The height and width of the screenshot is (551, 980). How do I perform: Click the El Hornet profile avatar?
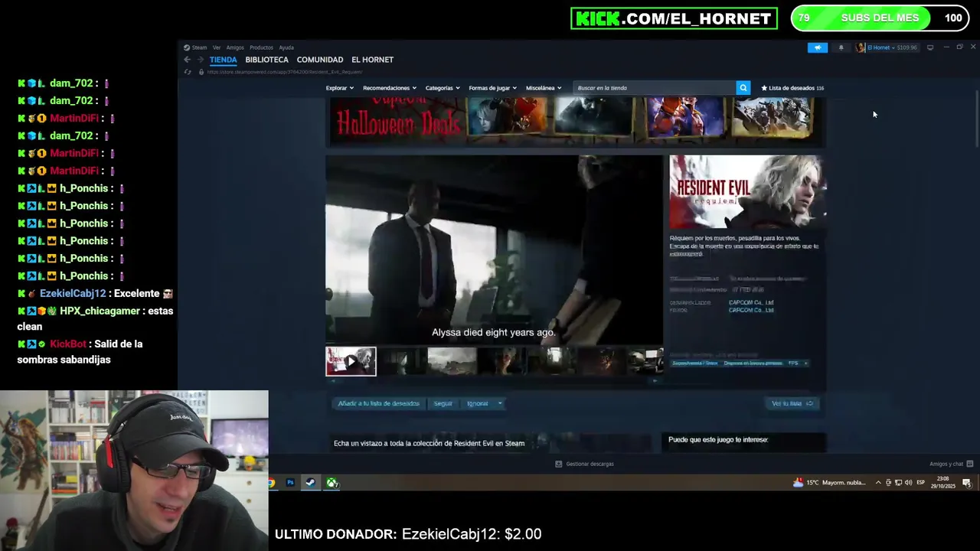861,47
